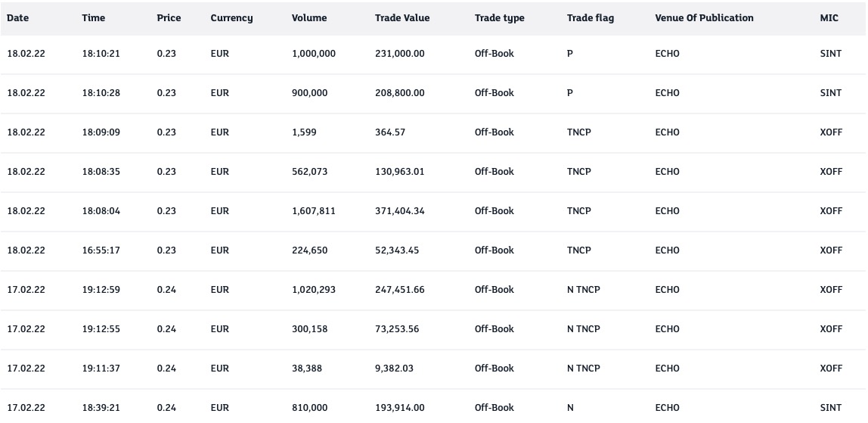Click the Volume column header
The image size is (868, 423).
[309, 18]
